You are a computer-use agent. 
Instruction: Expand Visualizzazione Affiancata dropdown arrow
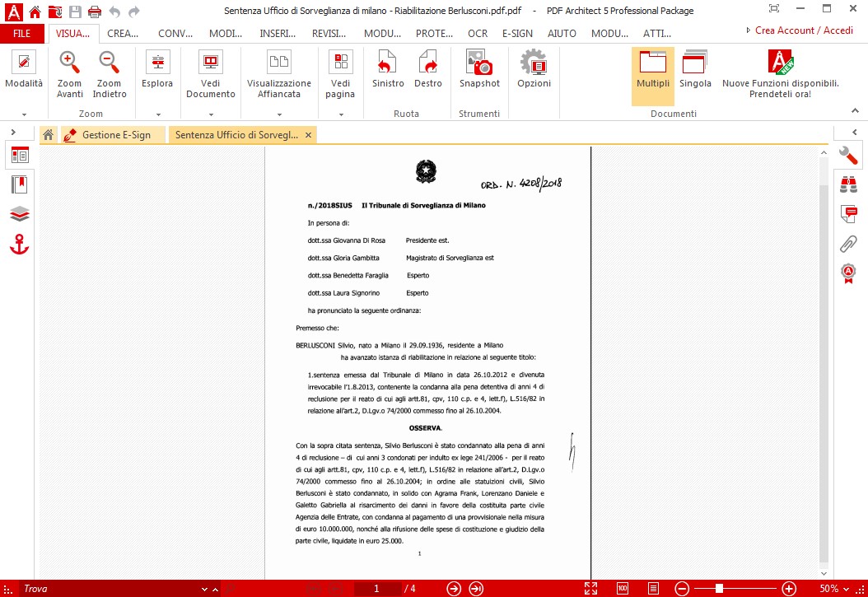coord(279,114)
